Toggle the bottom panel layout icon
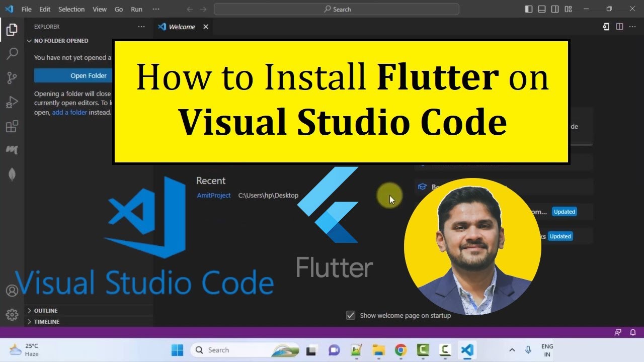The width and height of the screenshot is (644, 362). point(542,9)
